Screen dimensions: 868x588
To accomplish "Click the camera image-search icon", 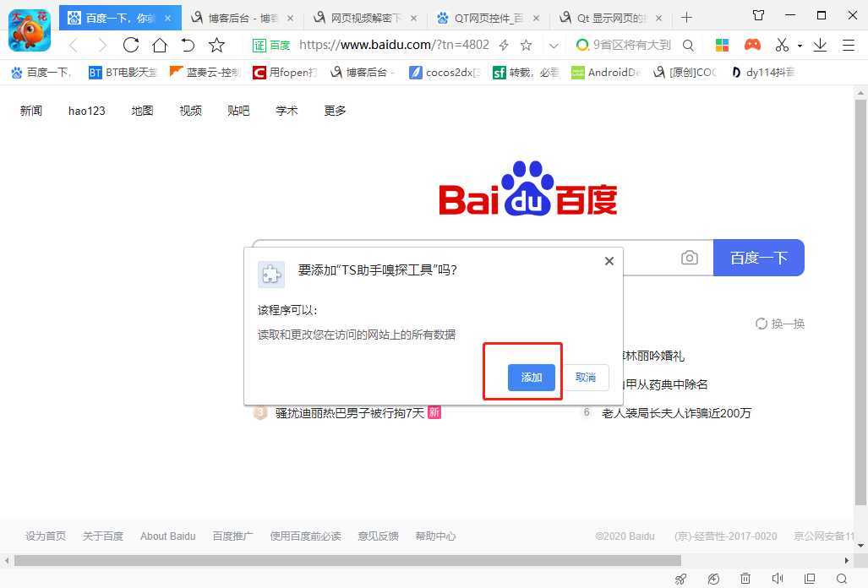I will click(689, 258).
